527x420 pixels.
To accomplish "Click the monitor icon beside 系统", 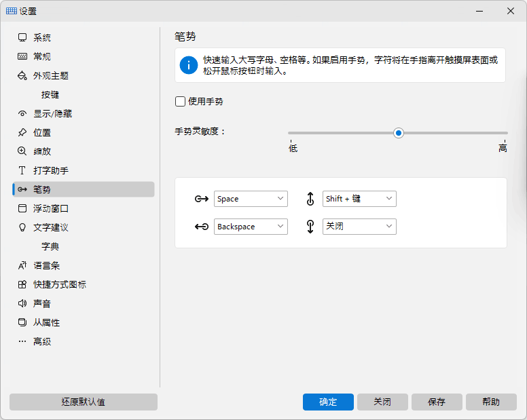I will (x=22, y=37).
